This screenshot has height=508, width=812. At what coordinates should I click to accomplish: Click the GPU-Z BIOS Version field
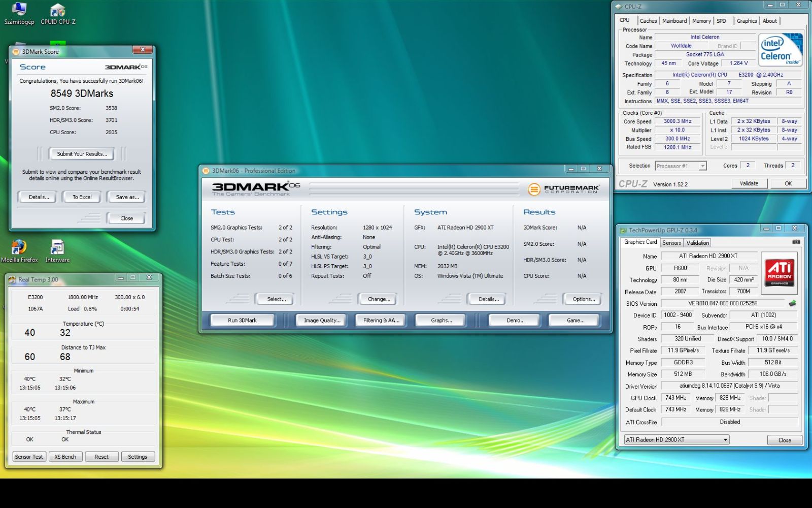click(723, 303)
